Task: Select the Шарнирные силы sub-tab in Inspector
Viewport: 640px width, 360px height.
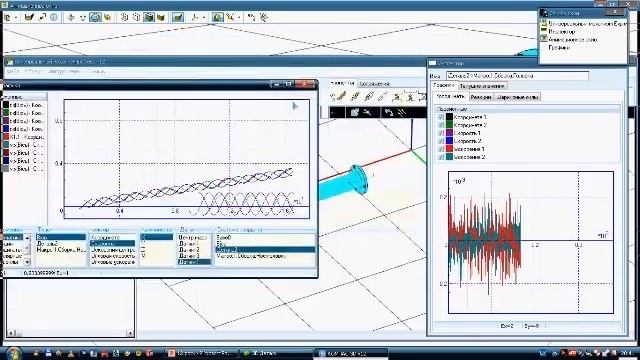Action: [518, 97]
